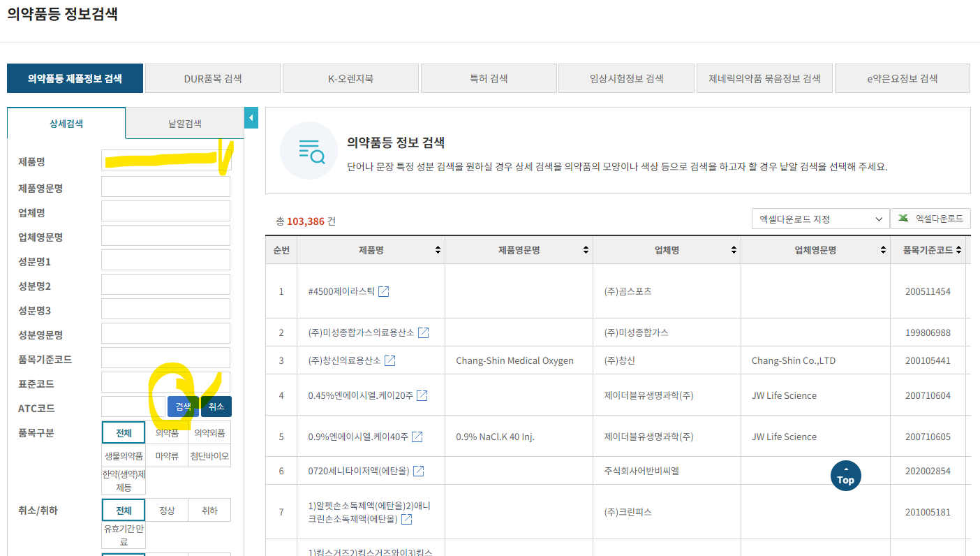Open external link beside 0720세니타이지액(에탄올)
This screenshot has width=980, height=556.
pos(417,471)
